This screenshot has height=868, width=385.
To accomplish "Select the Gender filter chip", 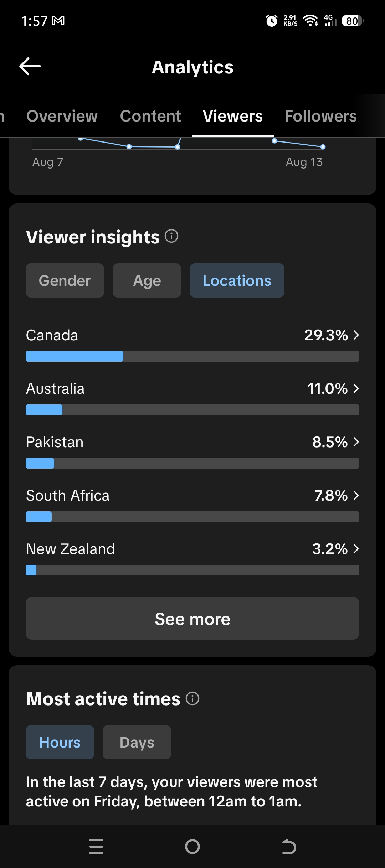I will (x=65, y=280).
